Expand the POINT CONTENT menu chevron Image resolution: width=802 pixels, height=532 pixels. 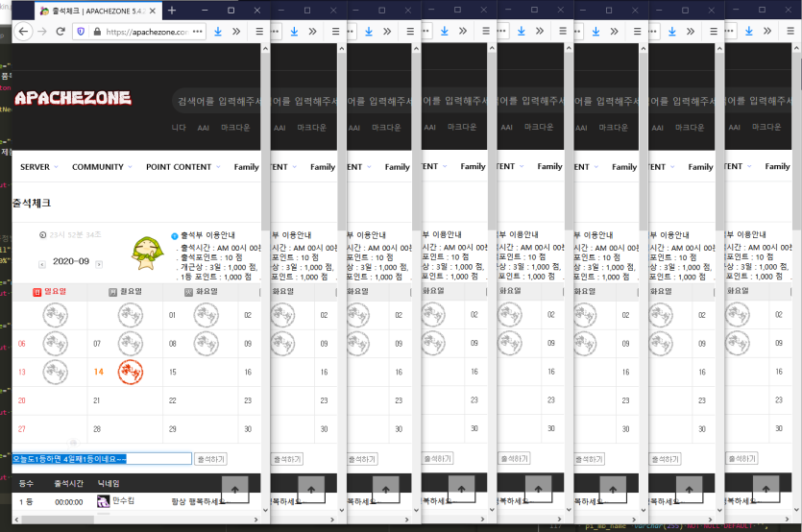218,167
